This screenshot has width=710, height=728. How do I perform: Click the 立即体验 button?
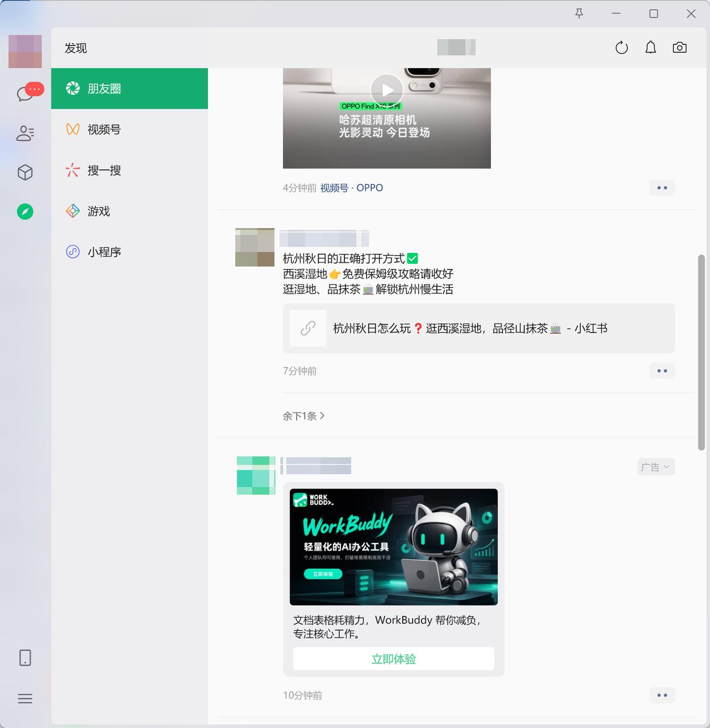(394, 659)
